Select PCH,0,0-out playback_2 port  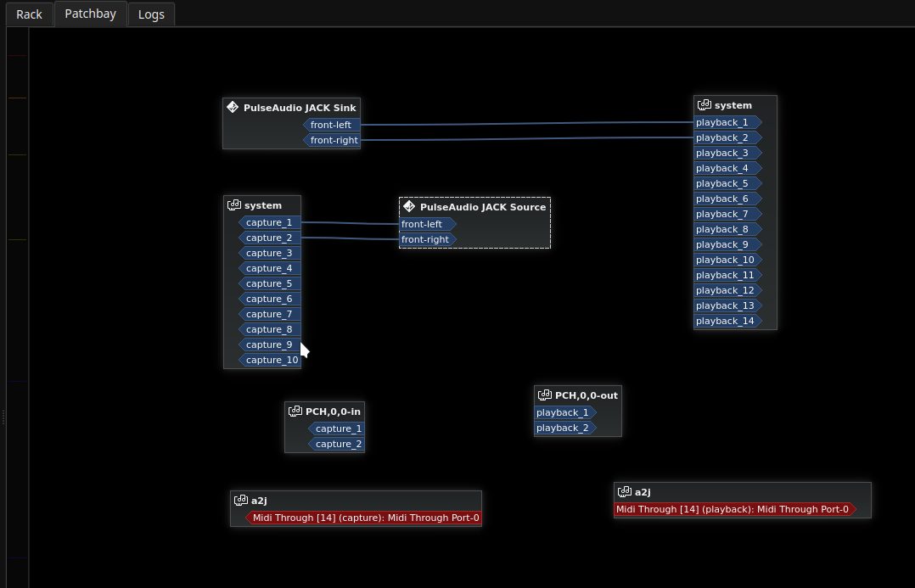tap(565, 428)
